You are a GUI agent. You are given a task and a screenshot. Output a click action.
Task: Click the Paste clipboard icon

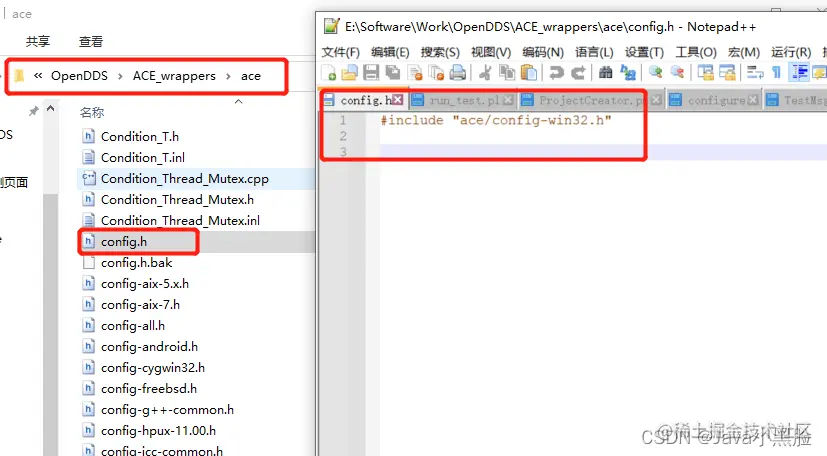(528, 72)
